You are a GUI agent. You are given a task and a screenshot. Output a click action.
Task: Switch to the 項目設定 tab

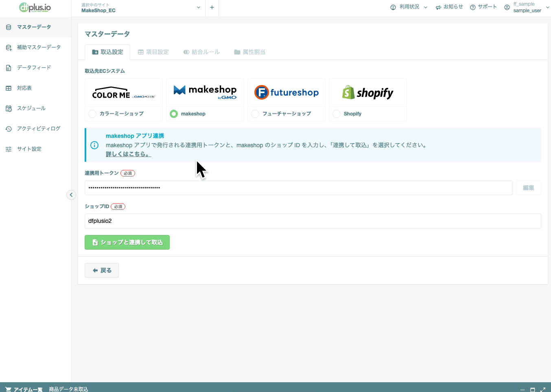pos(153,52)
